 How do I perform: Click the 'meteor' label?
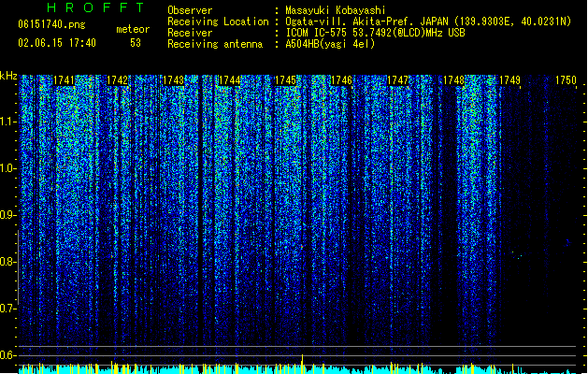pos(133,29)
